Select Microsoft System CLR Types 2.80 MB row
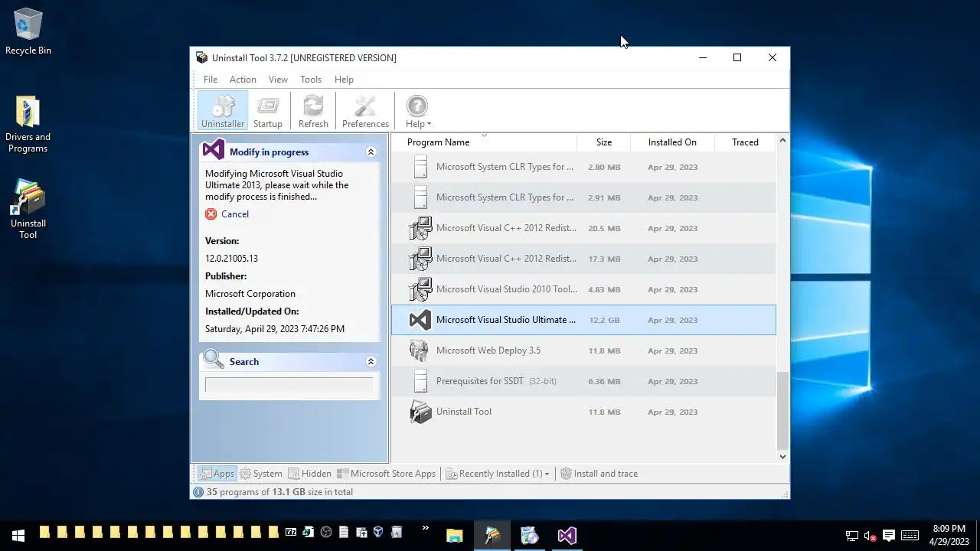 tap(583, 167)
